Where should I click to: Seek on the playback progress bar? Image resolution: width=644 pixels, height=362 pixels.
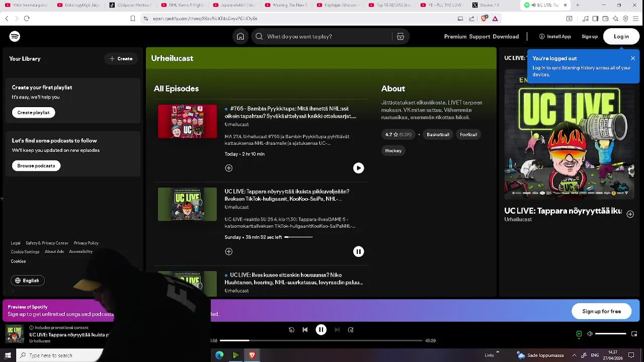(x=321, y=341)
